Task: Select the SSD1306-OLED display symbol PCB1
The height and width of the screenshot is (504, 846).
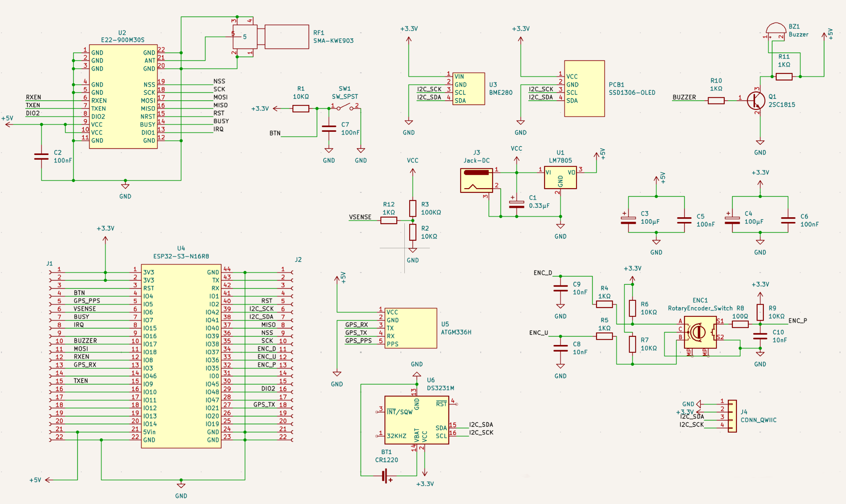Action: (x=584, y=88)
